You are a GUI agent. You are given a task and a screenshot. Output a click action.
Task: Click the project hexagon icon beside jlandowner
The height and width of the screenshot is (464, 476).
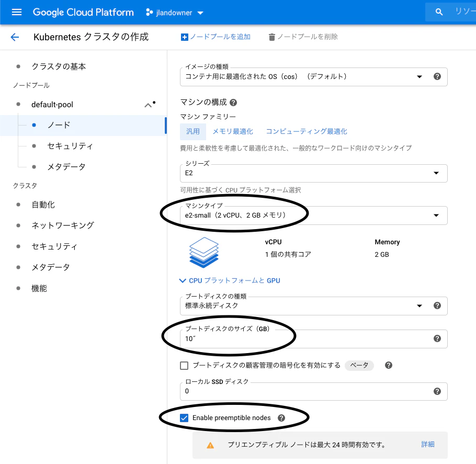point(149,13)
